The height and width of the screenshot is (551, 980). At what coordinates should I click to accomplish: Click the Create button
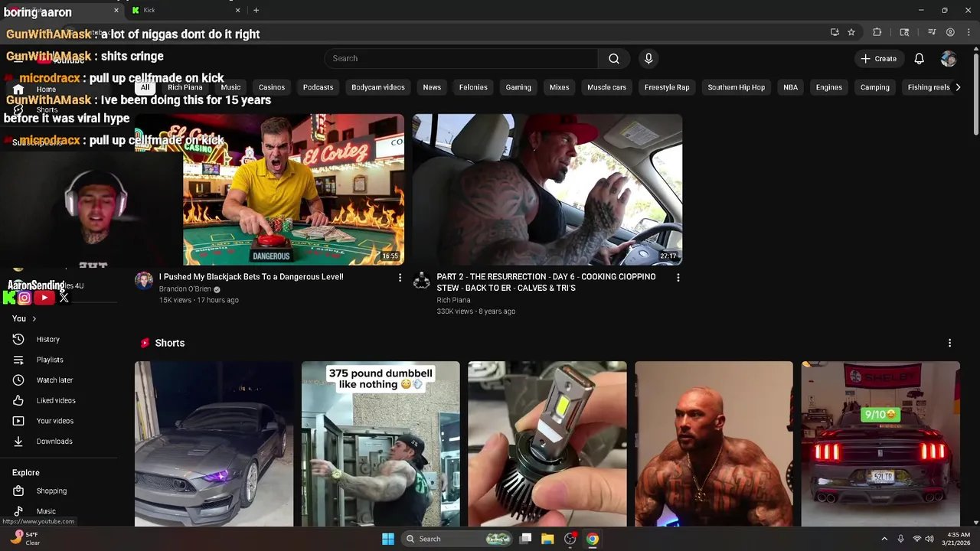coord(878,58)
